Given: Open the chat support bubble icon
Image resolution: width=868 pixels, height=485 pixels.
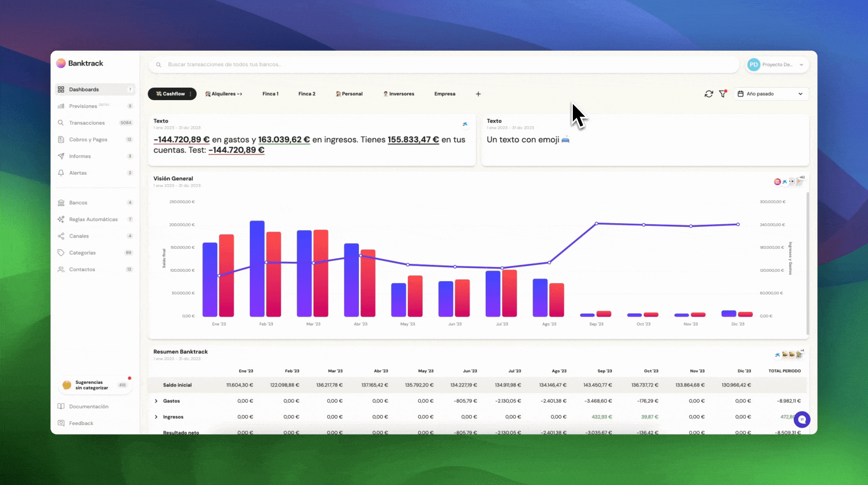Looking at the screenshot, I should tap(802, 419).
